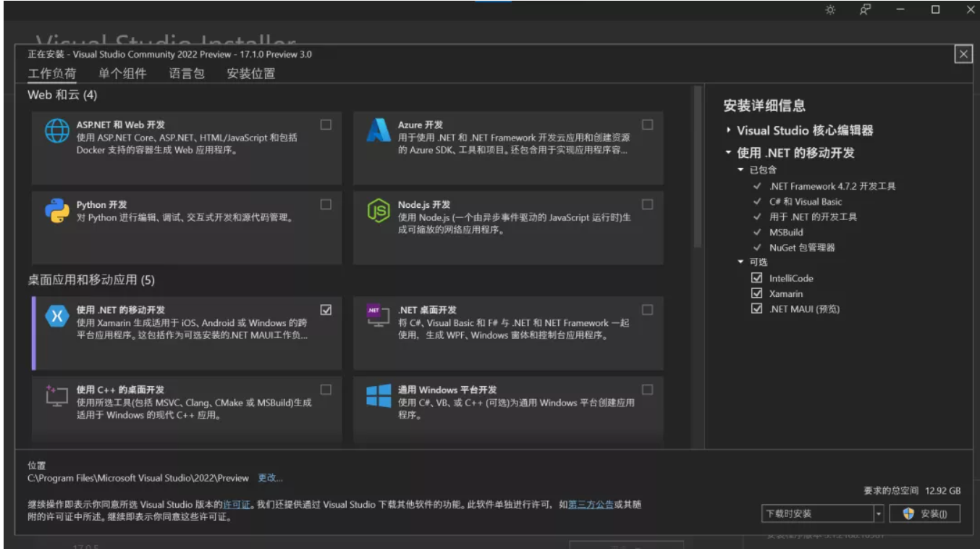This screenshot has width=980, height=549.
Task: Tick the Python development workload checkbox
Action: (326, 204)
